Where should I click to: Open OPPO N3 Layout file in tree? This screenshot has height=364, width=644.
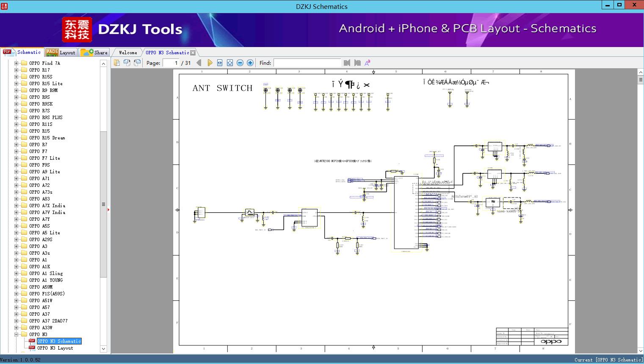55,348
